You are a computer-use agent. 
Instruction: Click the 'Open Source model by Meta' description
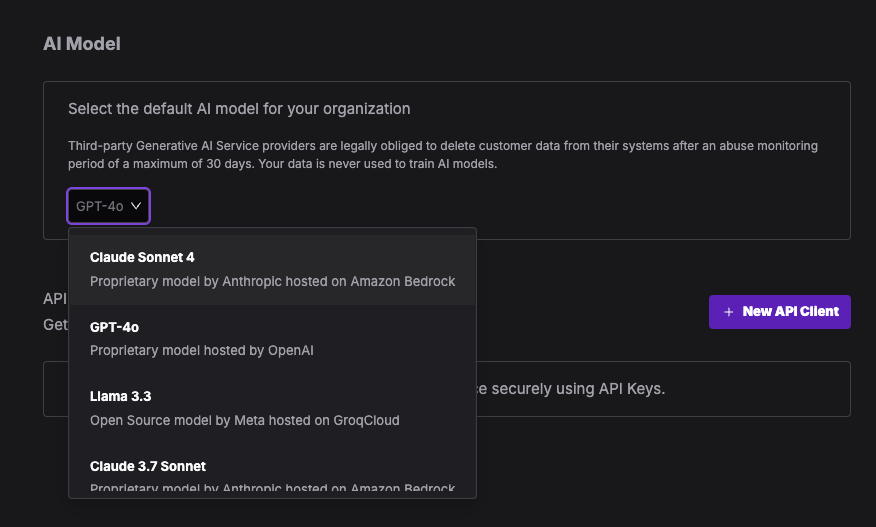(x=245, y=420)
